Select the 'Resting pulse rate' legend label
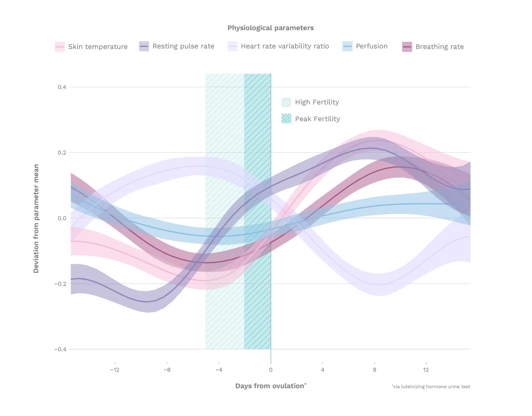532x416 pixels. (183, 46)
